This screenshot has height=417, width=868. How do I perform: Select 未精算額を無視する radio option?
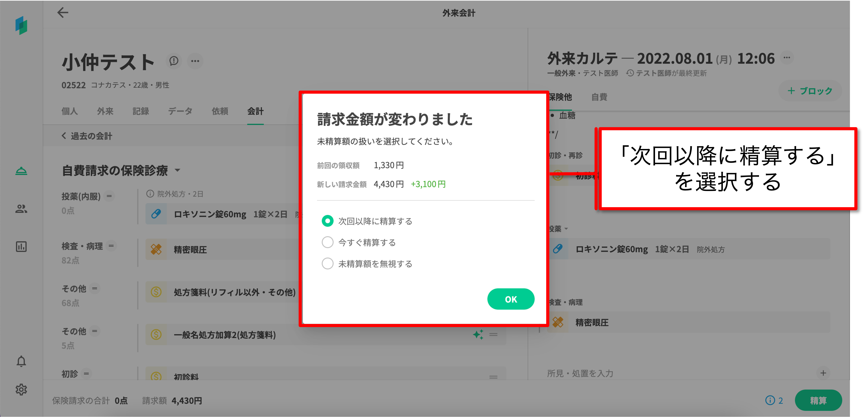pos(328,264)
